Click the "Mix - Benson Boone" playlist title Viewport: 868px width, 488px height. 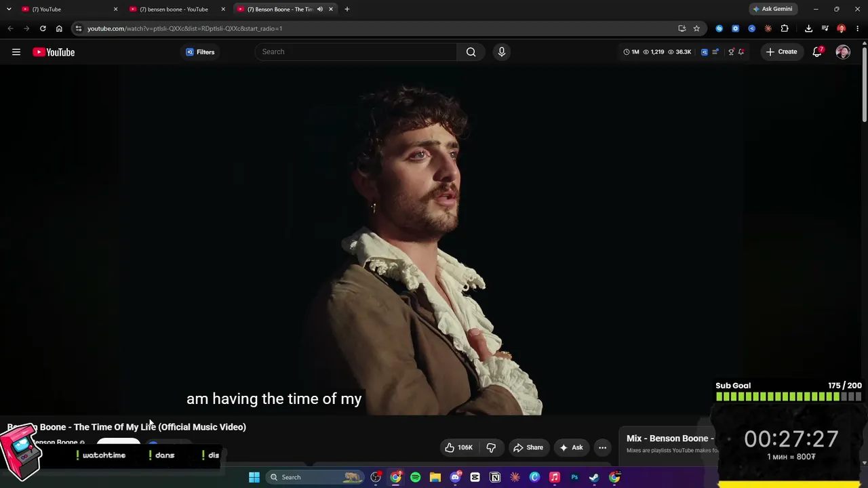670,439
